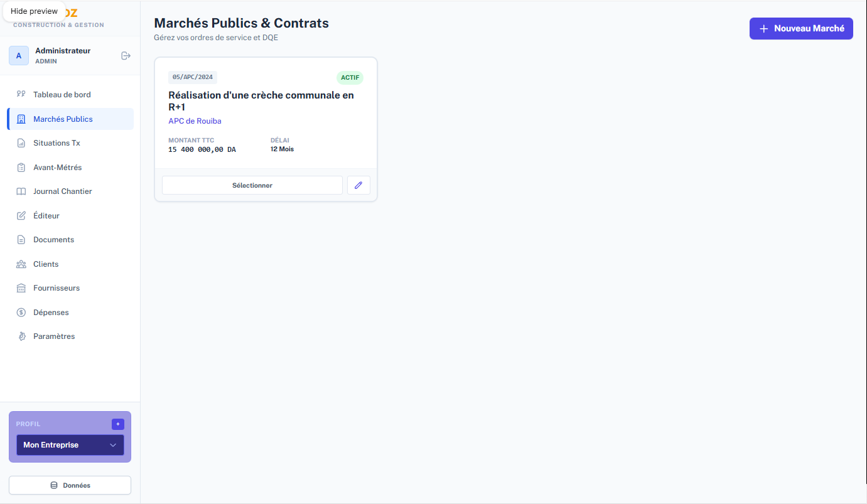Screen dimensions: 867x504
Task: Click the Fournisseurs building icon
Action: [x=21, y=288]
